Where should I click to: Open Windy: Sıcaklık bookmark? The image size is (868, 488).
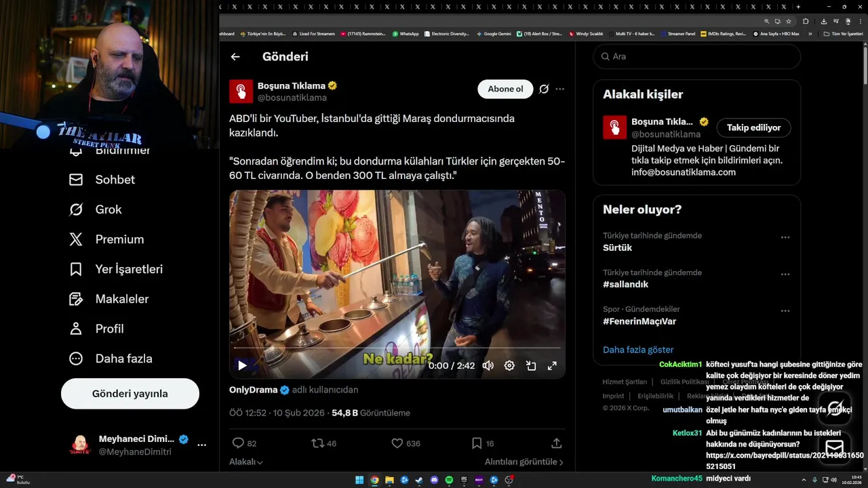587,33
